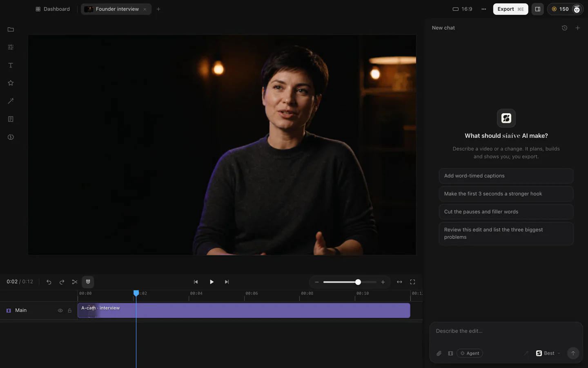
Task: Click the Main track label
Action: (21, 310)
